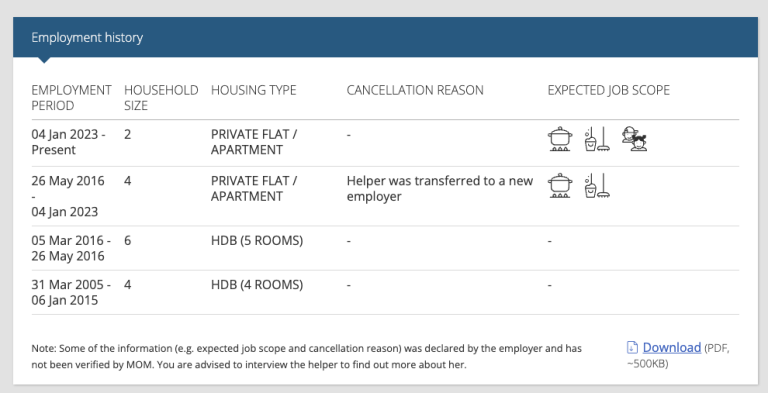The width and height of the screenshot is (768, 393).
Task: Click the HDB (4 ROOMS) housing entry
Action: 257,285
